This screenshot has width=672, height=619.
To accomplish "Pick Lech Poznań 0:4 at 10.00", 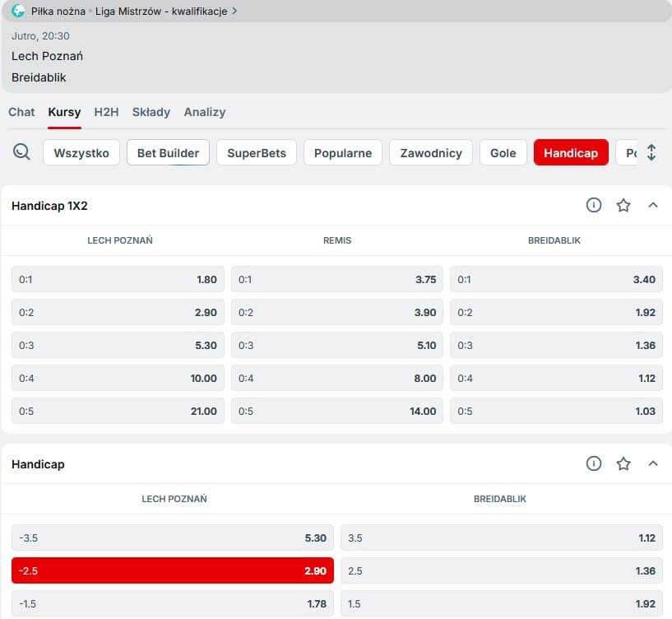I will pyautogui.click(x=118, y=378).
